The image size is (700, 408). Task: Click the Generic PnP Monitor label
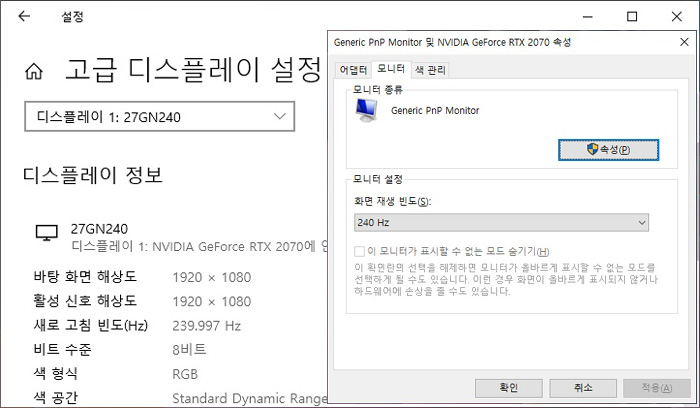click(435, 111)
